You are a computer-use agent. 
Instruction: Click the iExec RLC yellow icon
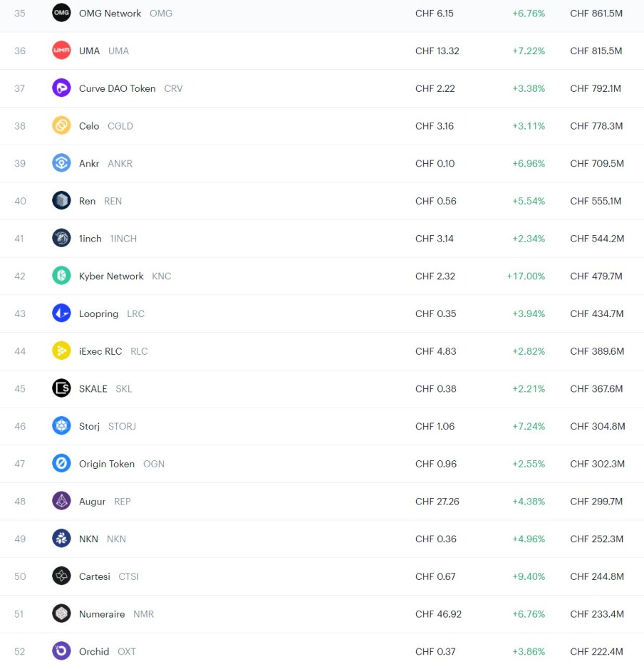(x=61, y=351)
